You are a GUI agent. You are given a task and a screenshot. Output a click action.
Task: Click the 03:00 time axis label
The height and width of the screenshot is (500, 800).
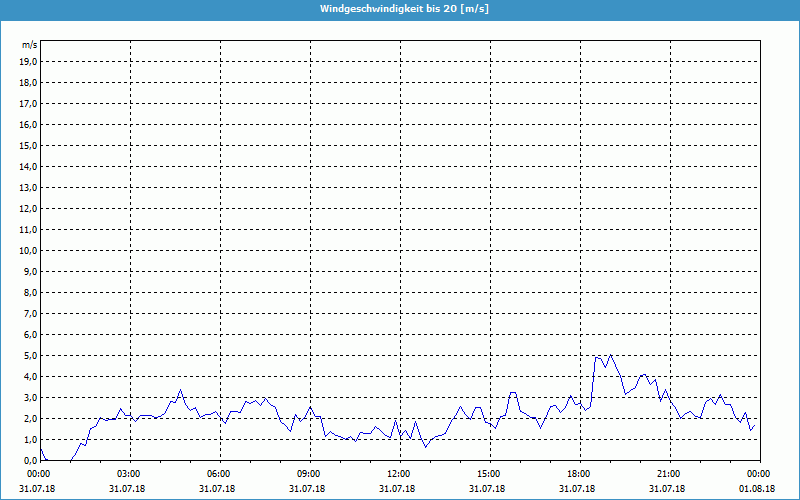128,474
